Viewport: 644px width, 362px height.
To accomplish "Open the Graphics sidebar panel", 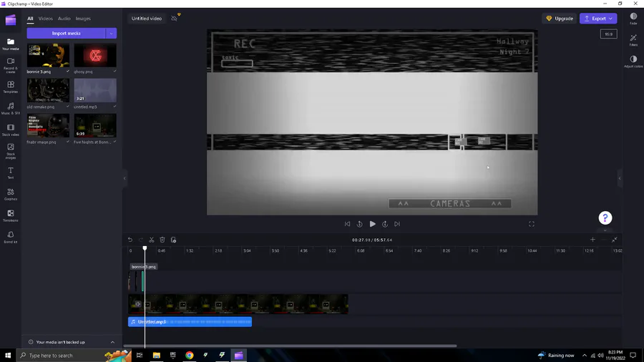I will pyautogui.click(x=11, y=194).
